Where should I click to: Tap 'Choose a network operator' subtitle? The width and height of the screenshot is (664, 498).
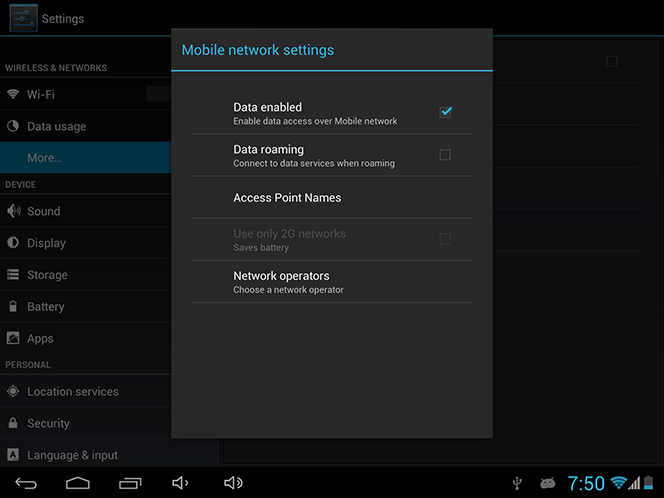[x=288, y=290]
